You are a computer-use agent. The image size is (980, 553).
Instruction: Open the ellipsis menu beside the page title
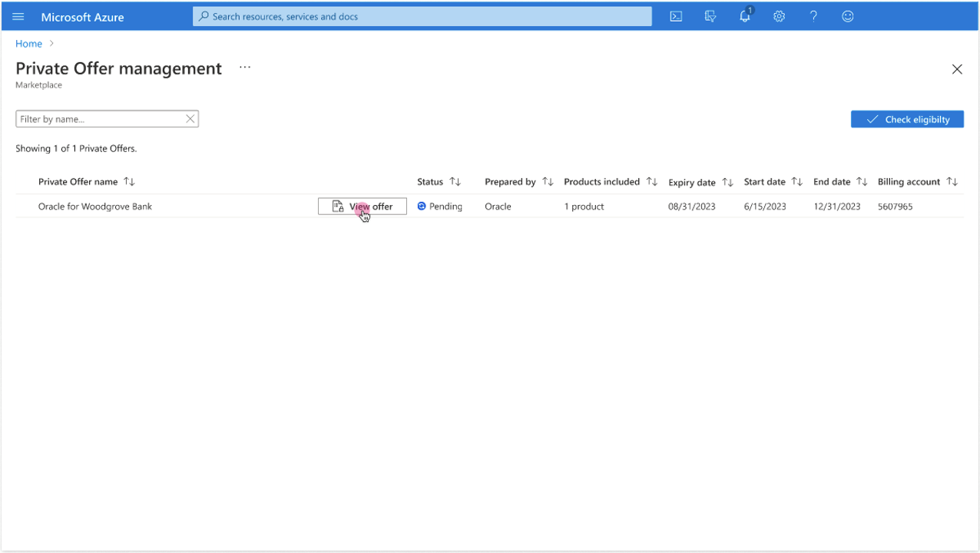tap(244, 68)
